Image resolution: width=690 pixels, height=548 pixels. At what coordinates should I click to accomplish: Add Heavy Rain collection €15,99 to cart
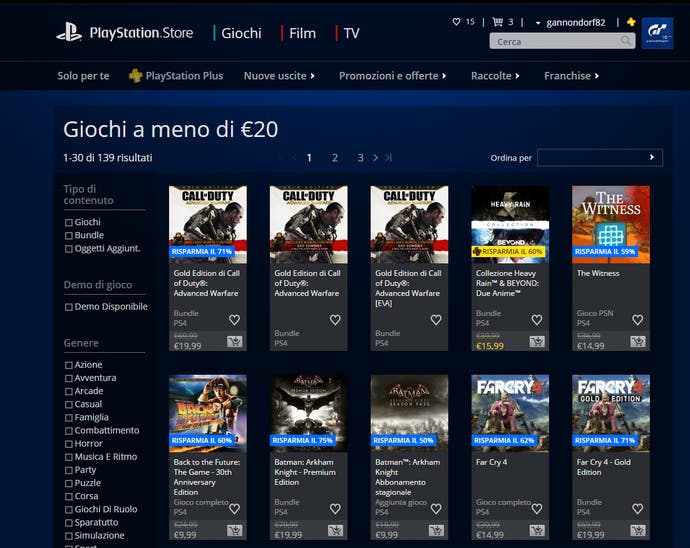(537, 342)
